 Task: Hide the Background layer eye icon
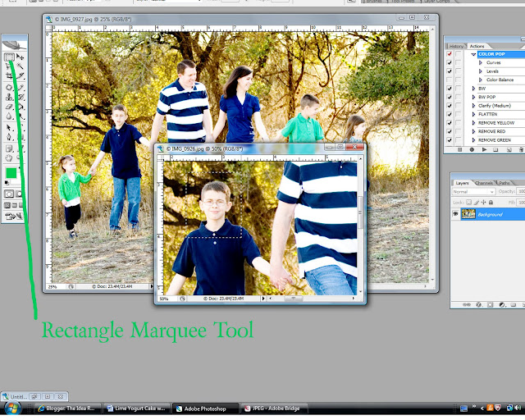tap(455, 213)
